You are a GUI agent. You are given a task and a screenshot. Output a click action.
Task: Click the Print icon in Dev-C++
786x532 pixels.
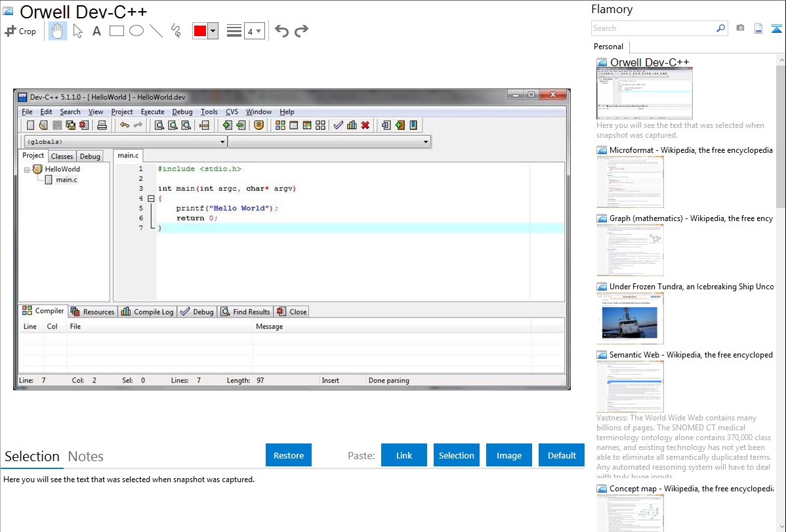[x=102, y=125]
